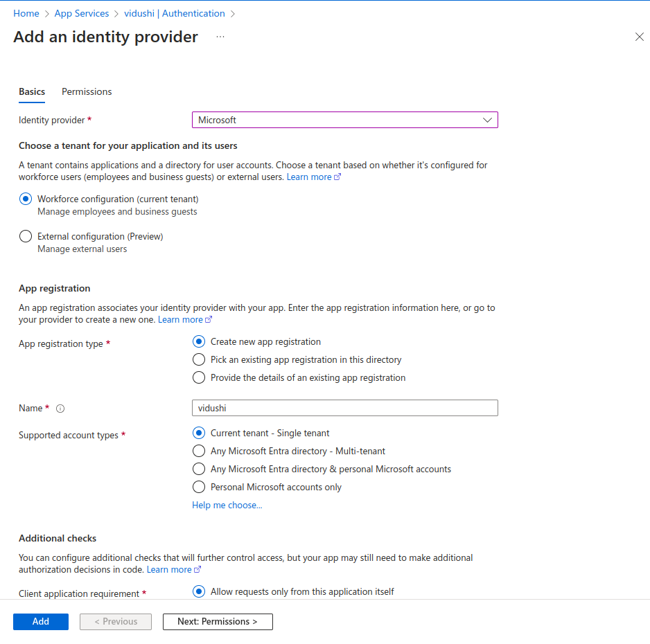This screenshot has width=650, height=644.
Task: Switch to the Permissions tab
Action: click(x=87, y=91)
